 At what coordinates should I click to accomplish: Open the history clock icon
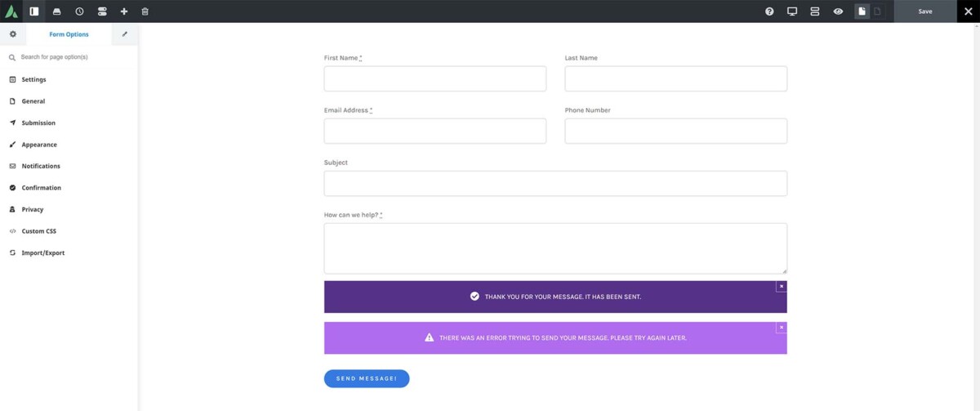point(79,11)
